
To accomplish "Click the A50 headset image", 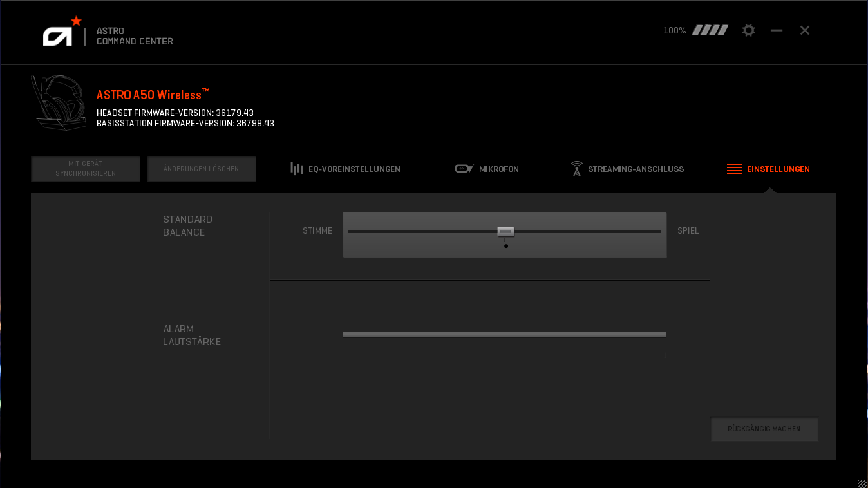I will 59,103.
